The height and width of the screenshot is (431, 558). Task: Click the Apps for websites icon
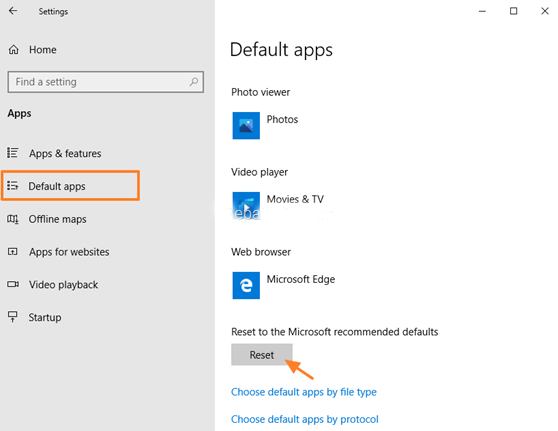13,252
